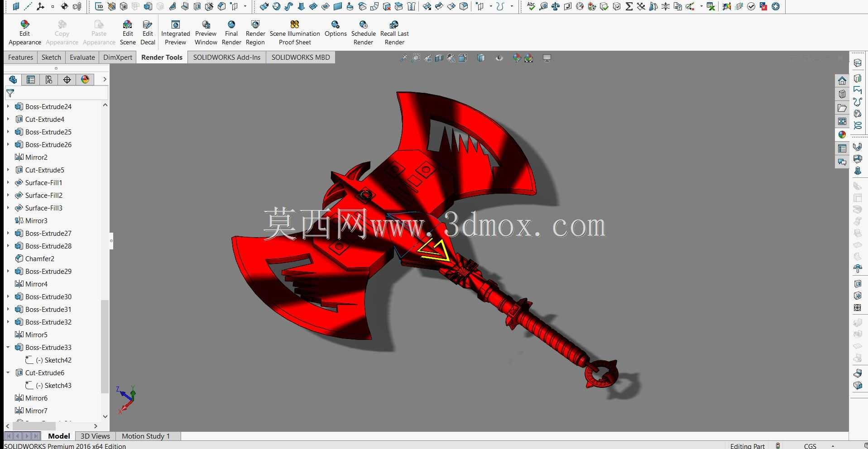Expand Surface-Fill1 feature
The height and width of the screenshot is (449, 868).
[8, 182]
